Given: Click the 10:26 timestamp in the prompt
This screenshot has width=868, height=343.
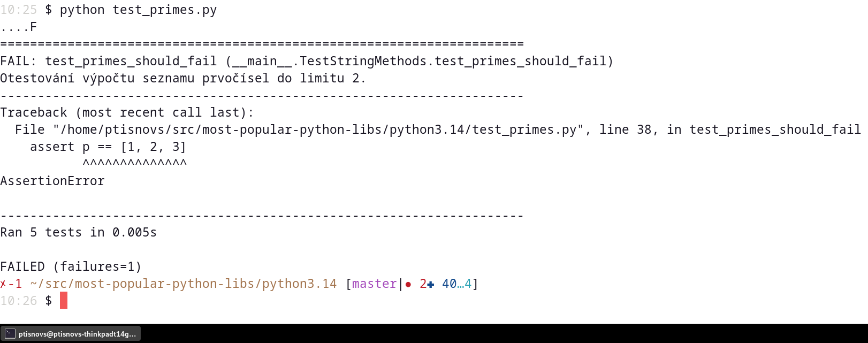Looking at the screenshot, I should click(19, 301).
